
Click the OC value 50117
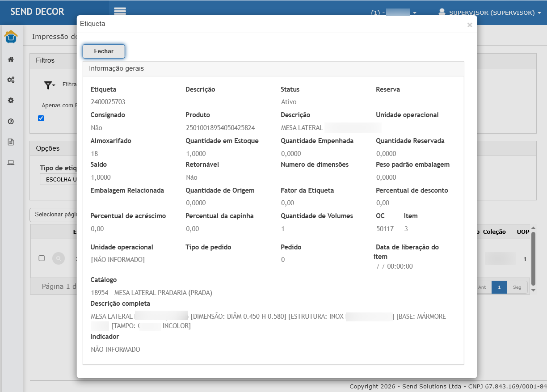pyautogui.click(x=385, y=229)
